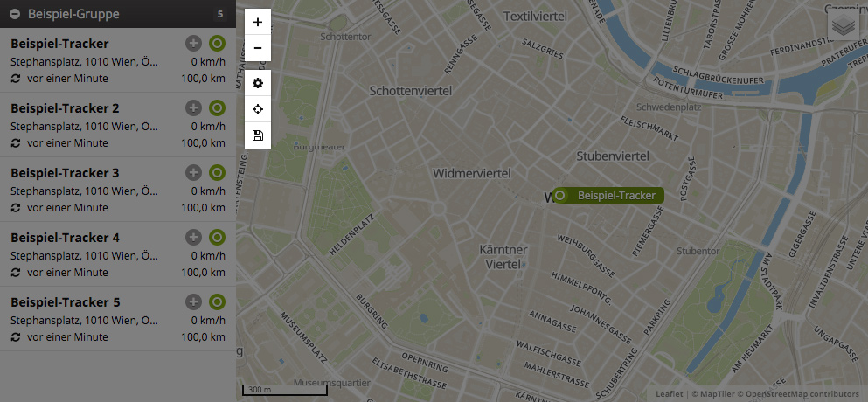The image size is (868, 402).
Task: Click 100,0 km distance of Beispiel-Tracker 4
Action: click(x=203, y=273)
